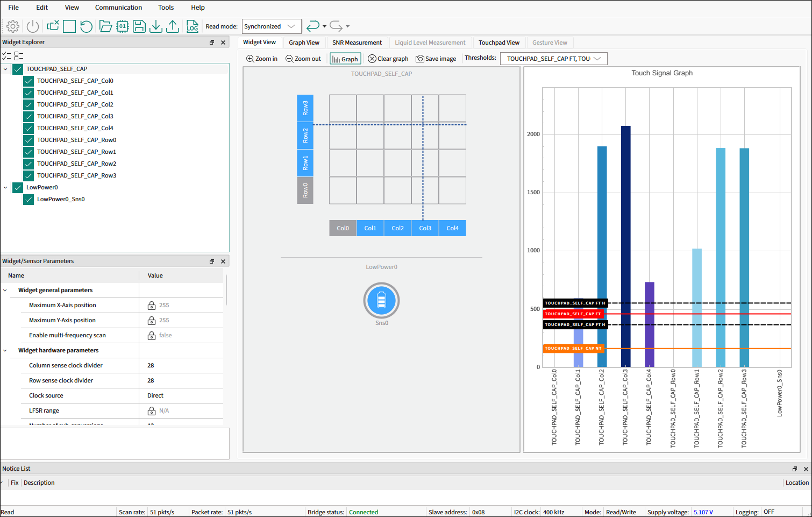The image size is (812, 517).
Task: Open the Read mode dropdown
Action: click(272, 26)
